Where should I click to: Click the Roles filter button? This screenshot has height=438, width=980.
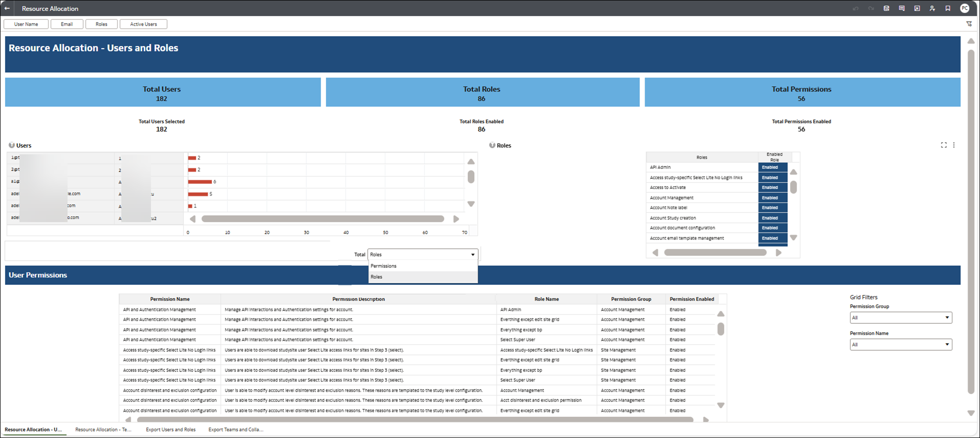[x=101, y=24]
